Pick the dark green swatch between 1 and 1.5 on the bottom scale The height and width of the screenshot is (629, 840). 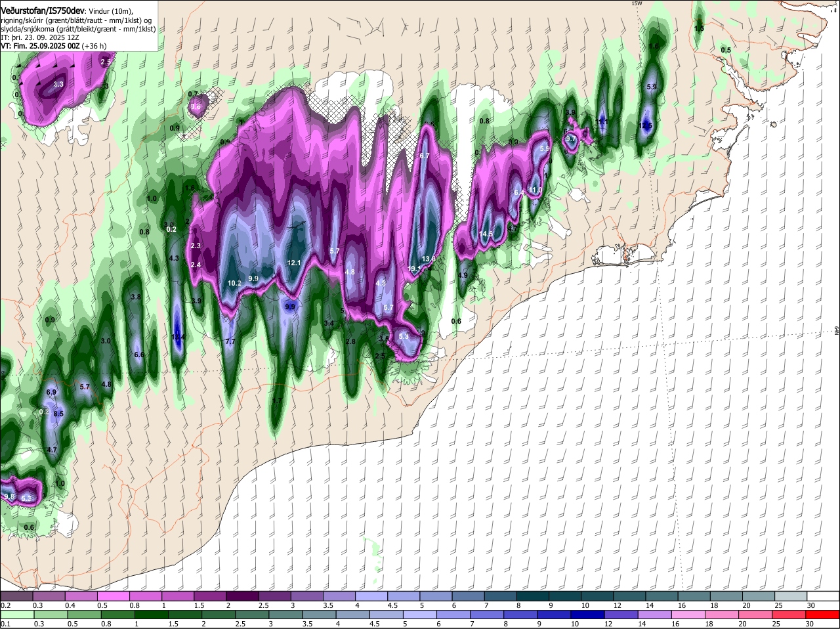(x=152, y=615)
